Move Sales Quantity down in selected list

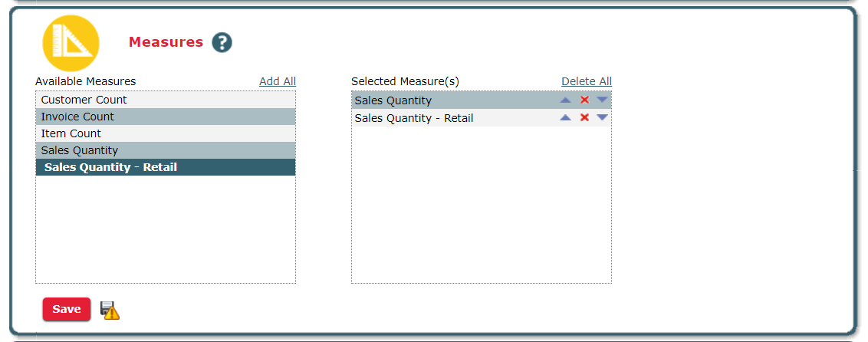point(602,100)
